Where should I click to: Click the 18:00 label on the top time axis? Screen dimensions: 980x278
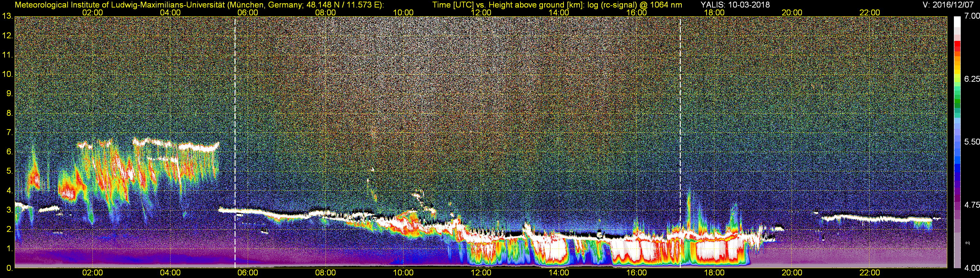pyautogui.click(x=714, y=12)
